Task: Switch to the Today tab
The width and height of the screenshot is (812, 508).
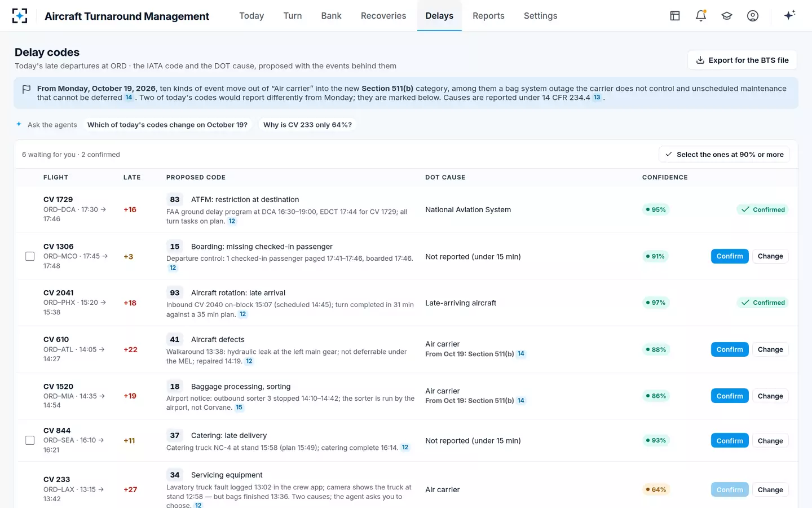Action: point(251,16)
